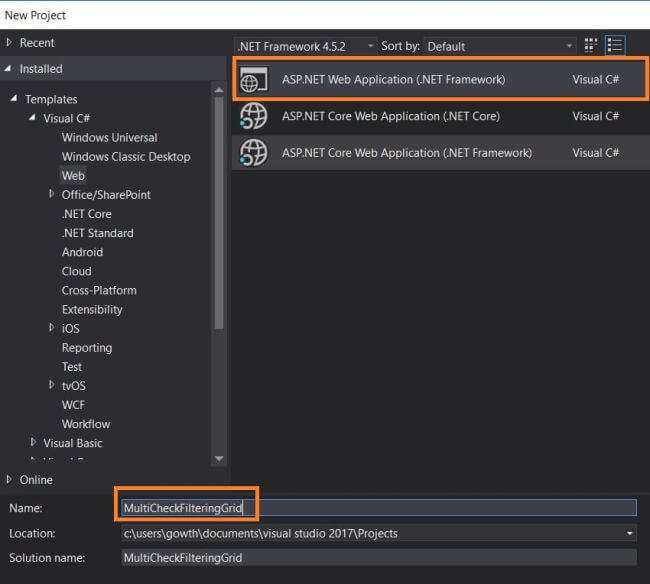Image resolution: width=650 pixels, height=584 pixels.
Task: Expand the Visual Basic node
Action: 33,442
